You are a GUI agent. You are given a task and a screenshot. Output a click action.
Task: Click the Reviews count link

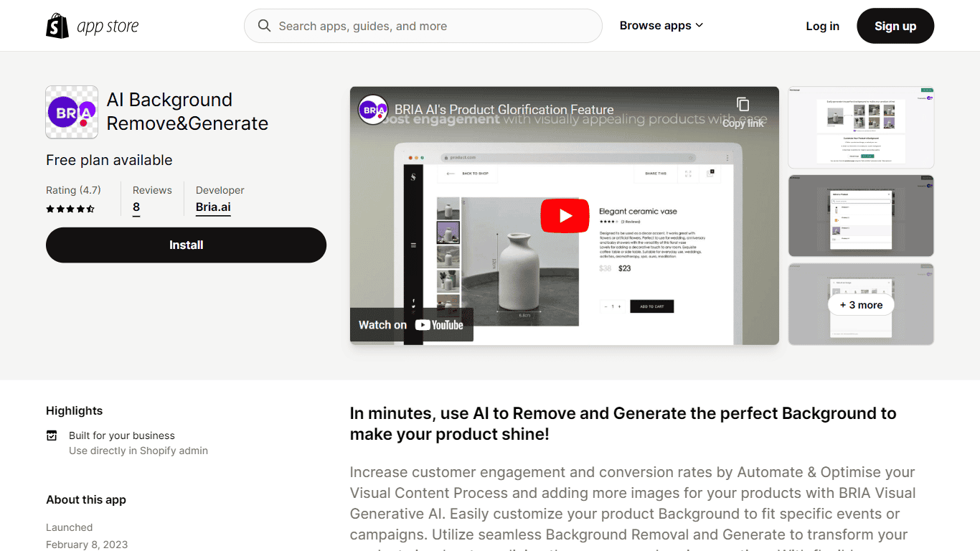(x=136, y=207)
